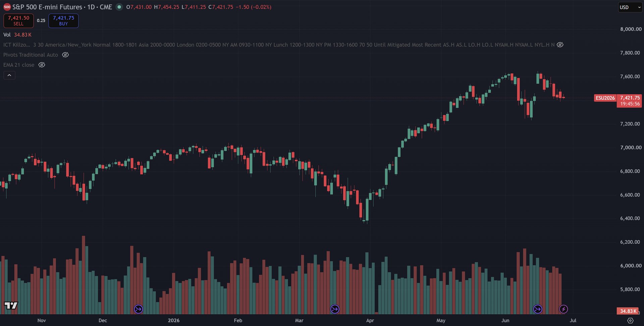Select the Vol 34.83K volume legend
Screen dimensions: 644x326
pos(17,35)
